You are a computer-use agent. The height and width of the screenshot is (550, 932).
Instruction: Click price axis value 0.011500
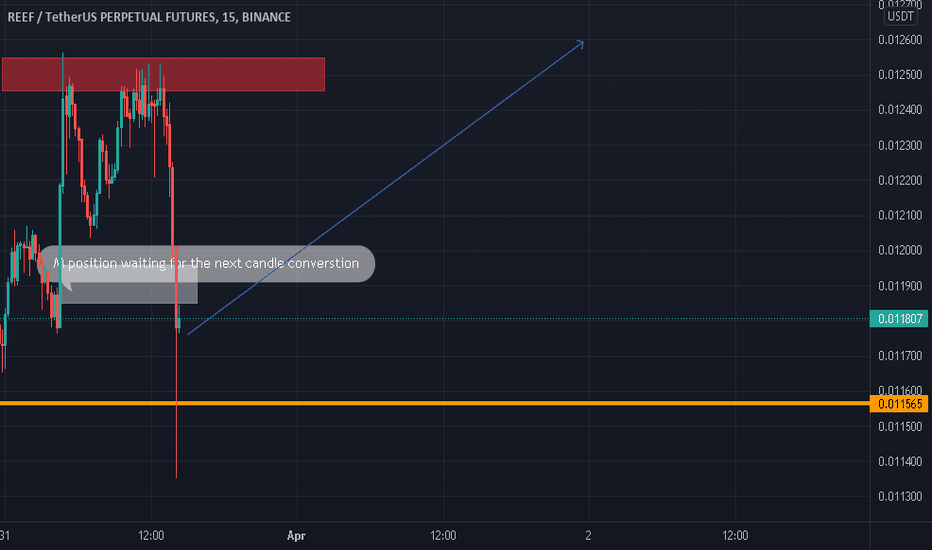(x=900, y=427)
